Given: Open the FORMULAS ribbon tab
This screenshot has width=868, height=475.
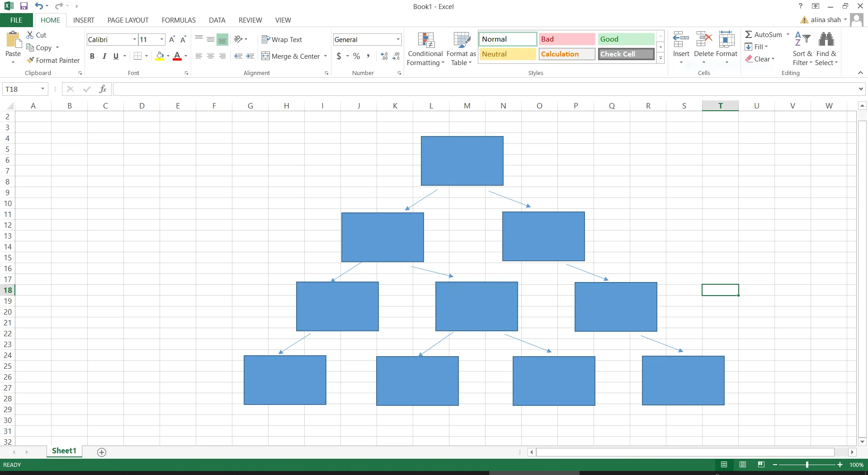Looking at the screenshot, I should (x=179, y=20).
